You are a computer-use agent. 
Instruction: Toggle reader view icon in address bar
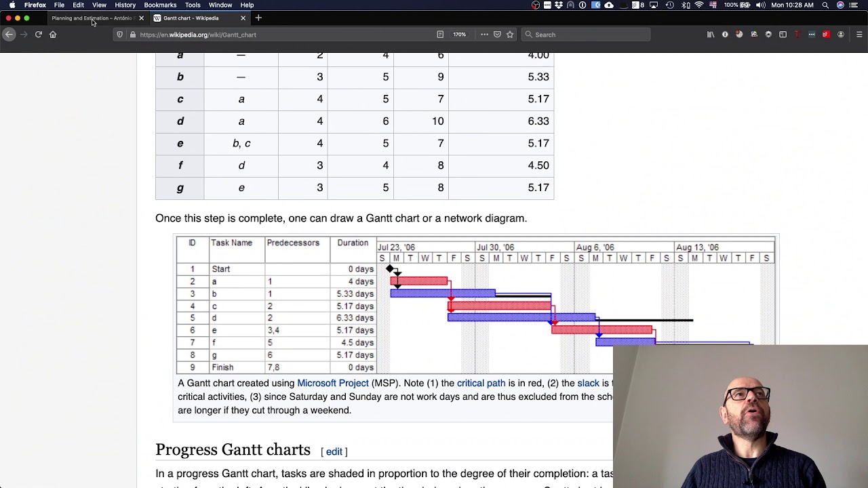click(x=440, y=35)
